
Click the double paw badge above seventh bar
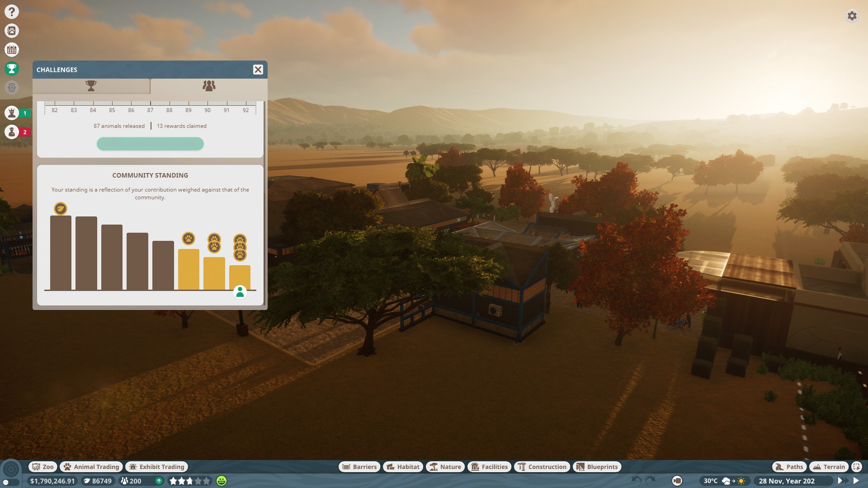(214, 243)
